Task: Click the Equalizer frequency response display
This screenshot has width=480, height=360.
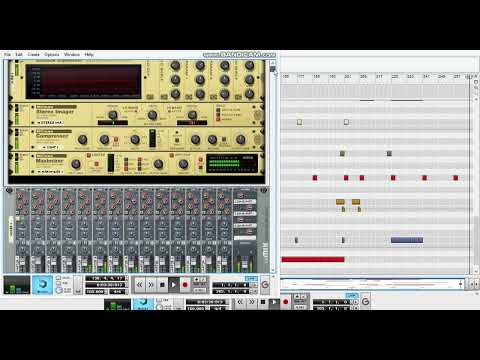Action: [83, 82]
